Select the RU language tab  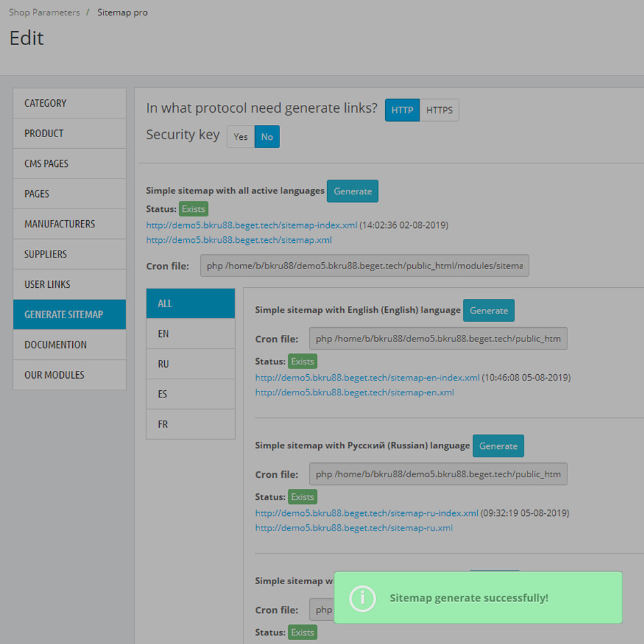191,364
